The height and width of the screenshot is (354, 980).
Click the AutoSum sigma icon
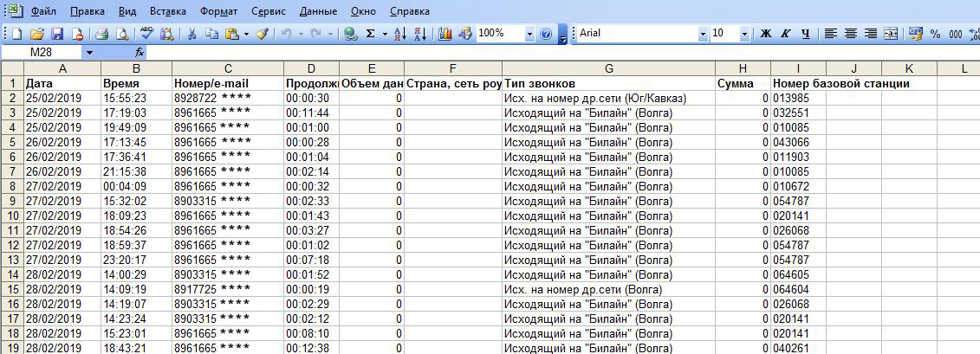[371, 35]
